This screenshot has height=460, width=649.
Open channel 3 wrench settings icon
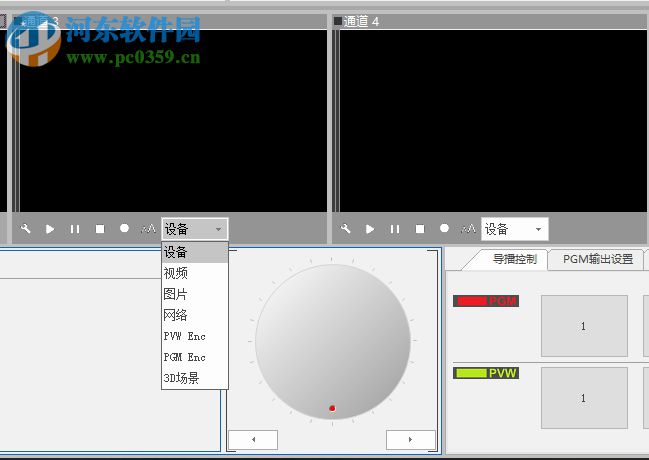26,229
